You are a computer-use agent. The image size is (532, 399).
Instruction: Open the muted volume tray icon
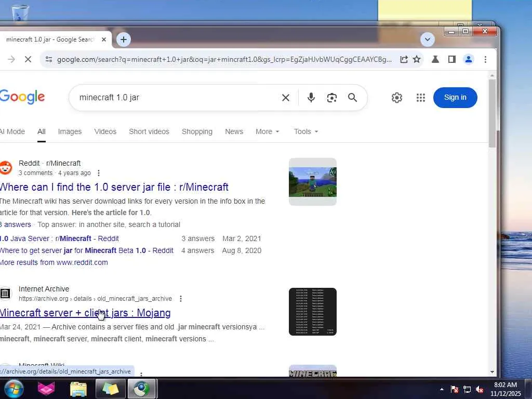tap(480, 390)
